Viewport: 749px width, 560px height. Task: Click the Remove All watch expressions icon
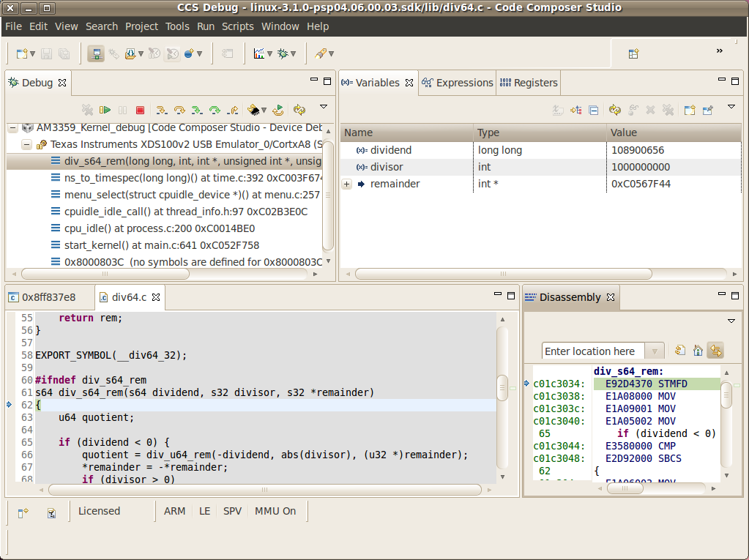pyautogui.click(x=668, y=110)
